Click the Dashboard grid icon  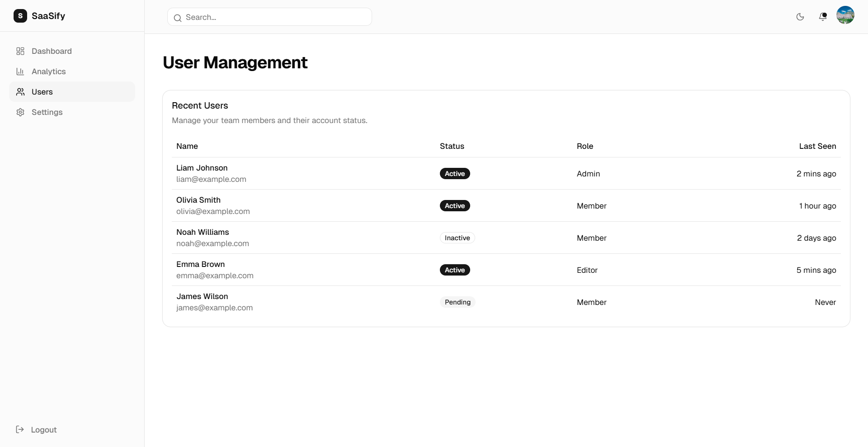coord(20,51)
